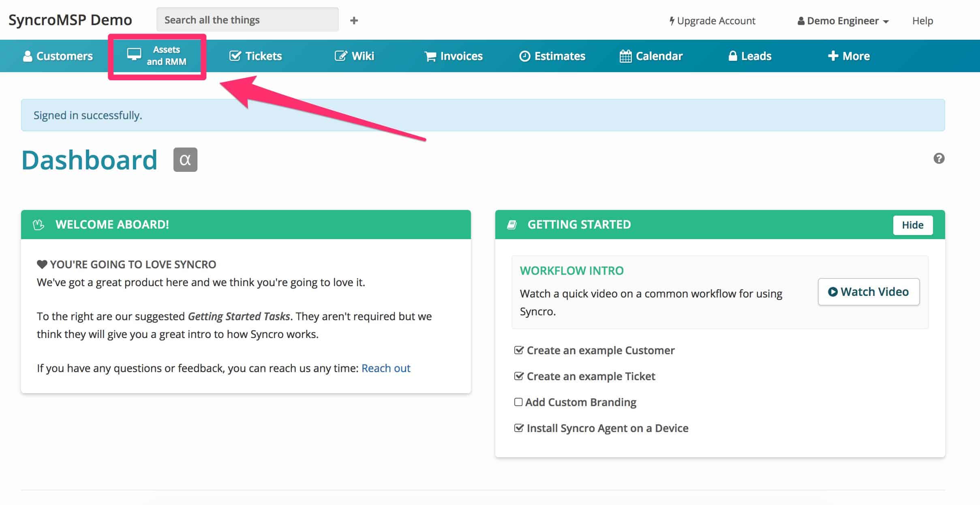Click the alpha badge next to Dashboard
The height and width of the screenshot is (505, 980).
click(x=185, y=160)
